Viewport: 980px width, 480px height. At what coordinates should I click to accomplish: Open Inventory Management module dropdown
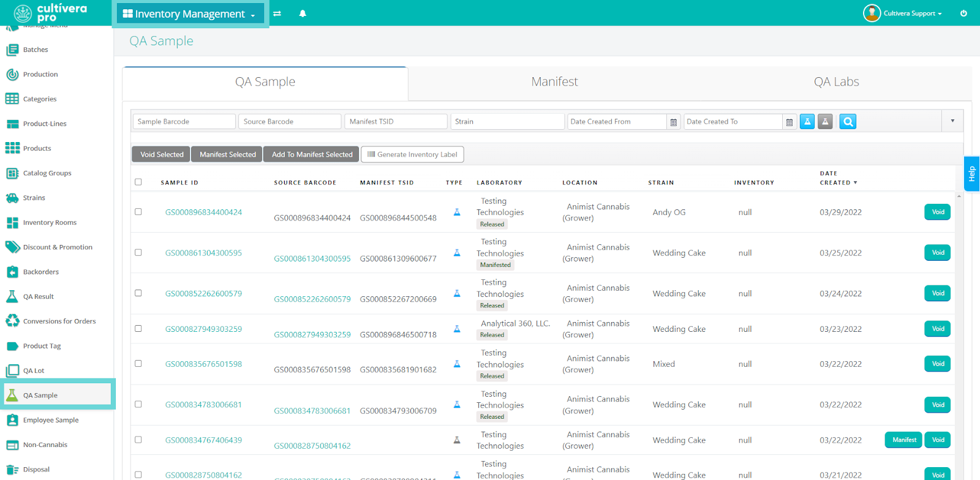coord(189,14)
